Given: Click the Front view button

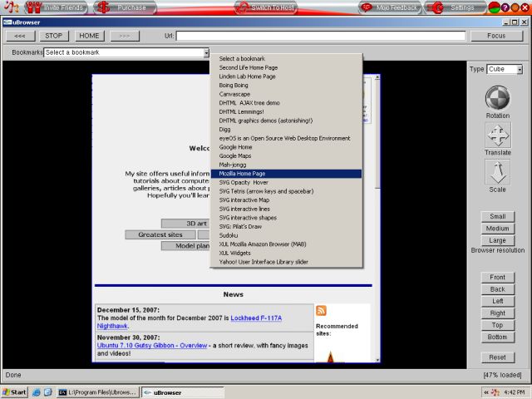Looking at the screenshot, I should 497,277.
